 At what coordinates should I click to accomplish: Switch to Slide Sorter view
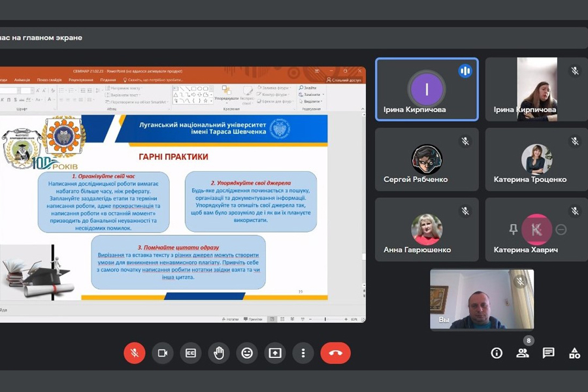pos(282,319)
